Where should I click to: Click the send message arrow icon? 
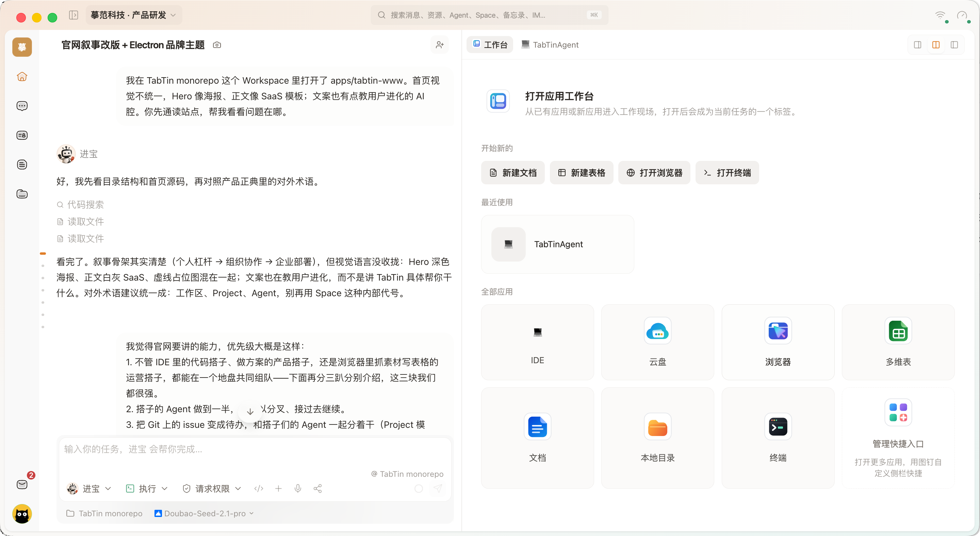[438, 488]
